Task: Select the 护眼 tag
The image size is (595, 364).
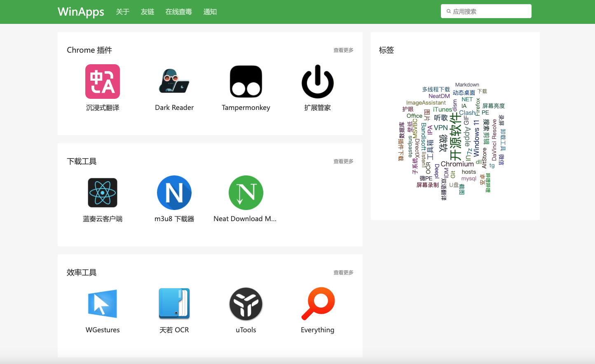Action: click(408, 109)
